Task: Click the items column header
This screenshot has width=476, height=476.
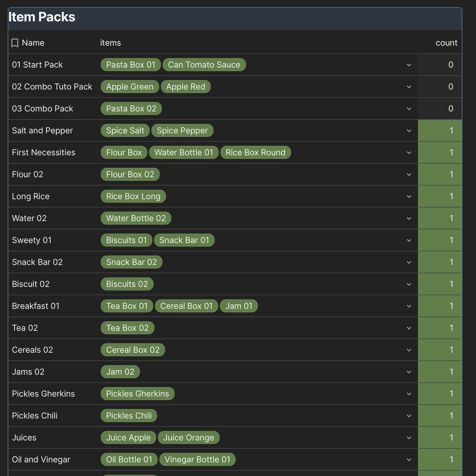Action: [110, 43]
